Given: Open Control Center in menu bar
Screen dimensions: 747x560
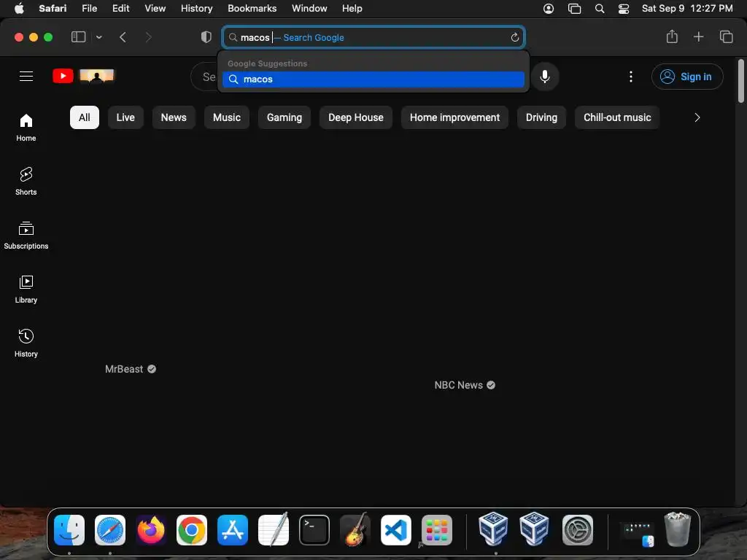Looking at the screenshot, I should 623,9.
